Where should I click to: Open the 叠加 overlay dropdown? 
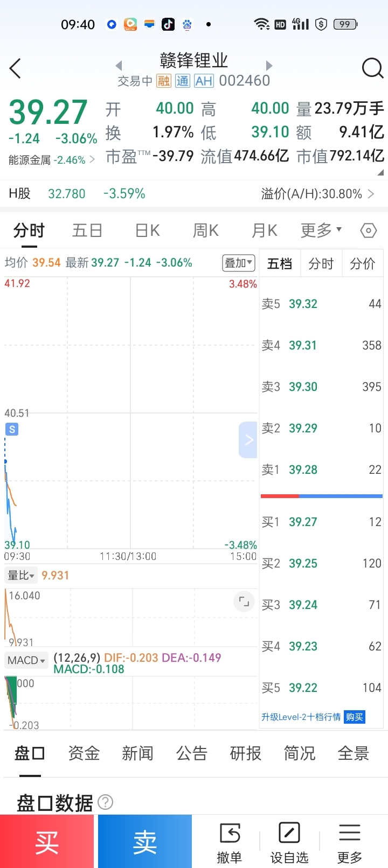[x=239, y=263]
